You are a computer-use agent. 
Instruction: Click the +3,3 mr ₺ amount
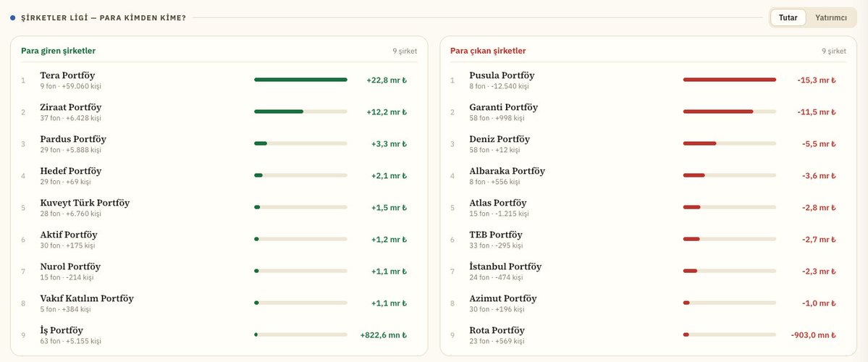tap(389, 144)
